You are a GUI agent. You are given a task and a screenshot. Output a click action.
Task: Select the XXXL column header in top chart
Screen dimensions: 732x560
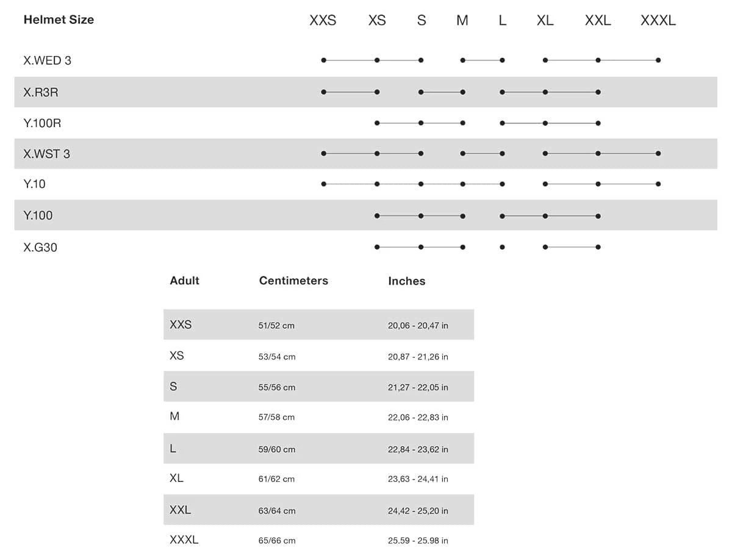pyautogui.click(x=658, y=20)
